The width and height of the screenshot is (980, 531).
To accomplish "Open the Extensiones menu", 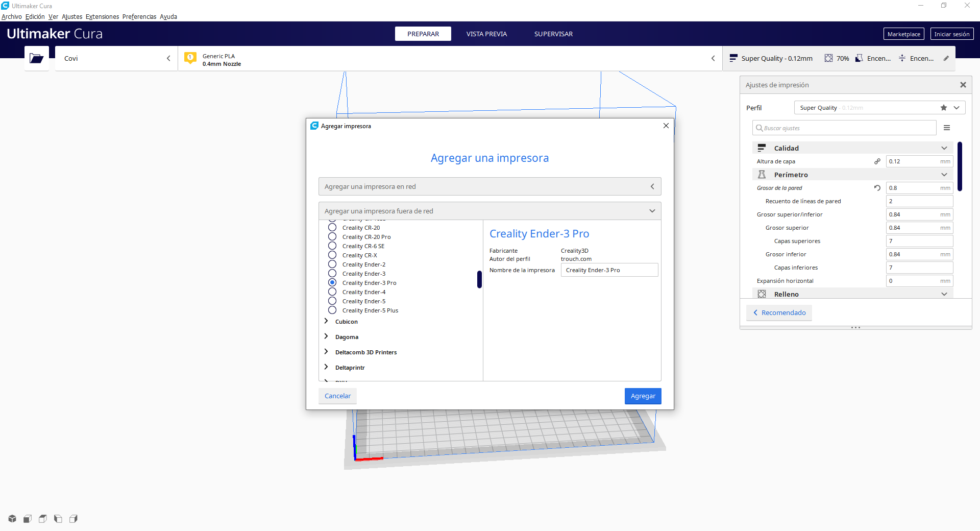I will point(102,17).
